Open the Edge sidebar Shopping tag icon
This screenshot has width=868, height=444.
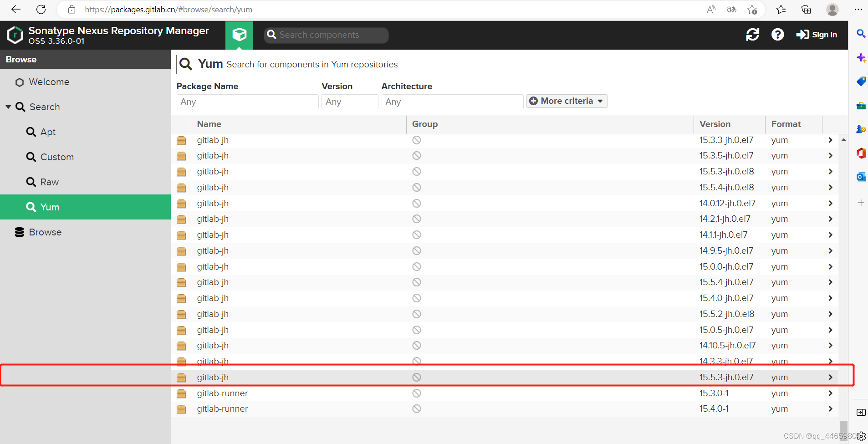tap(861, 82)
